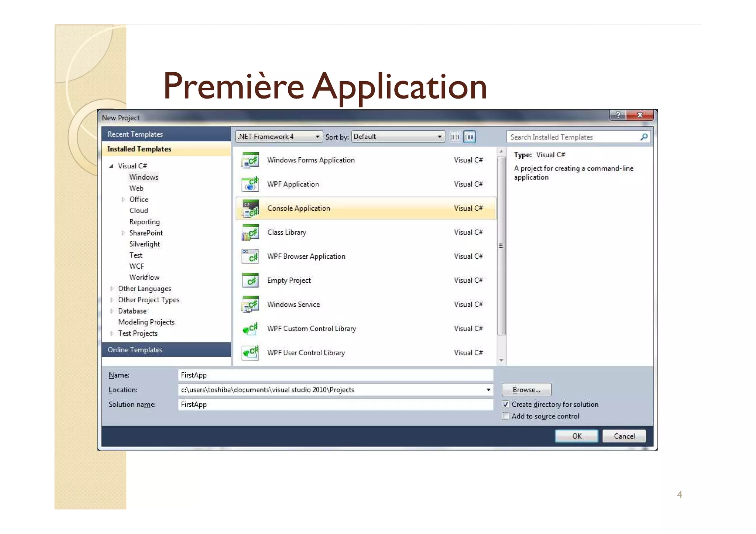The width and height of the screenshot is (756, 534).
Task: Click the template list scroll down arrow
Action: click(501, 361)
